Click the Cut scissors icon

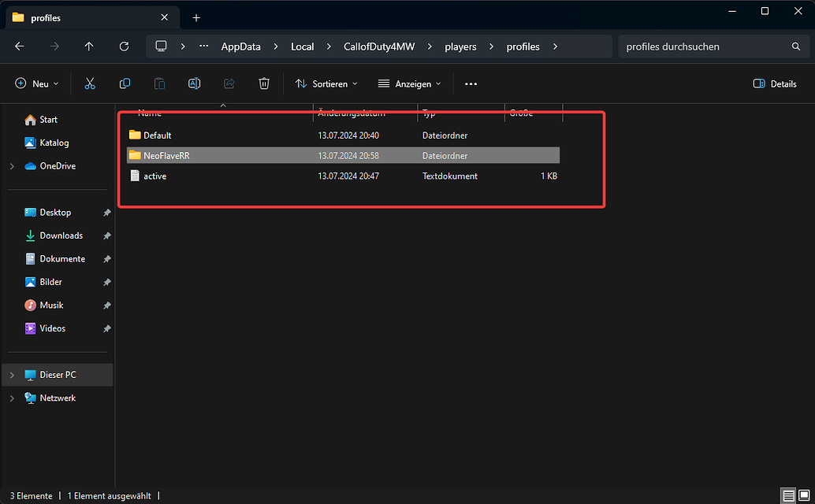pos(90,83)
